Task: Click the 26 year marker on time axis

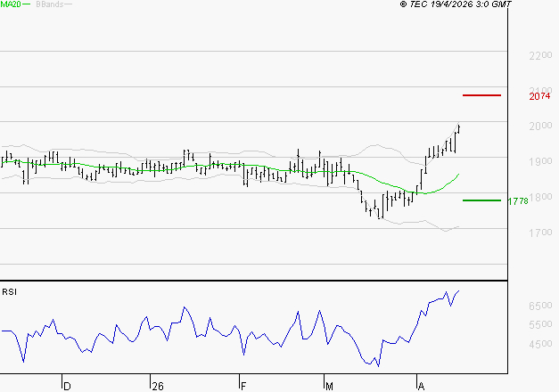Action: [x=157, y=386]
